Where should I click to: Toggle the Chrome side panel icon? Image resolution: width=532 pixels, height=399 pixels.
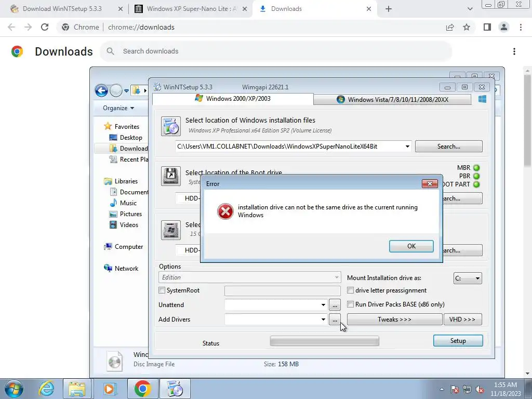(x=487, y=27)
